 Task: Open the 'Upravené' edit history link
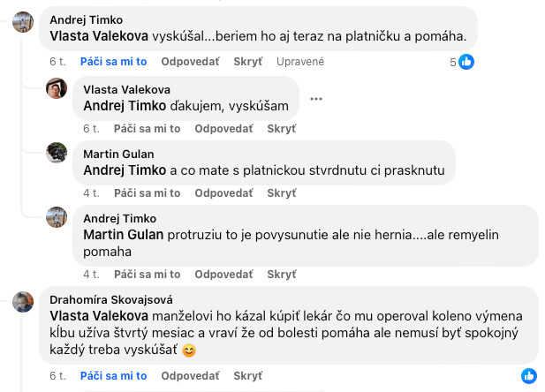click(300, 62)
